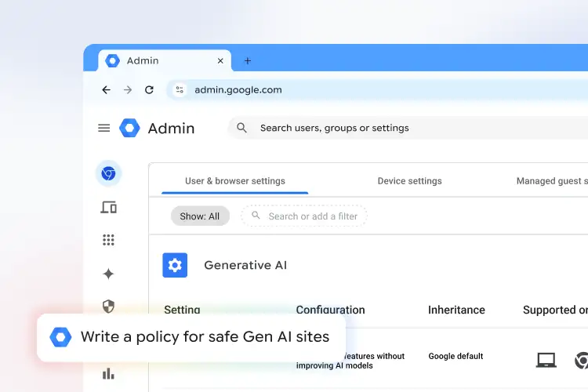Open Apps grid in sidebar
588x392 pixels.
(108, 240)
